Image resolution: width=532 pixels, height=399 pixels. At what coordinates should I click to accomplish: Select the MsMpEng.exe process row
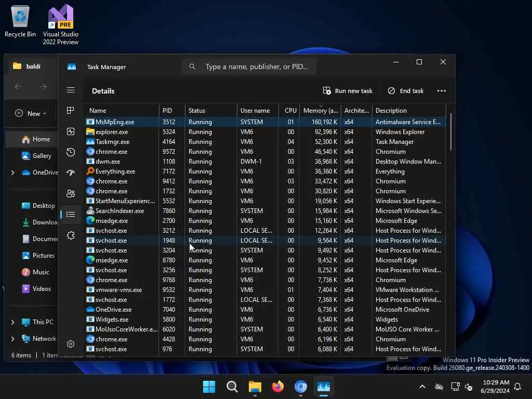(x=265, y=122)
